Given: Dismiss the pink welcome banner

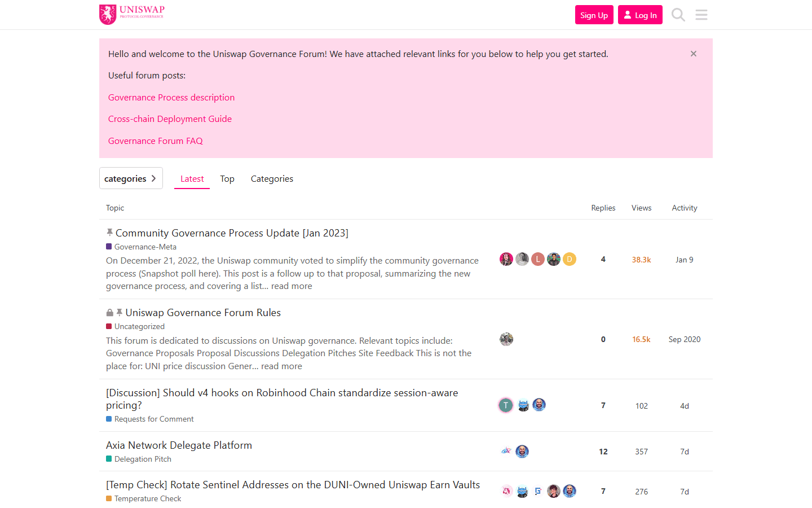Looking at the screenshot, I should [694, 54].
